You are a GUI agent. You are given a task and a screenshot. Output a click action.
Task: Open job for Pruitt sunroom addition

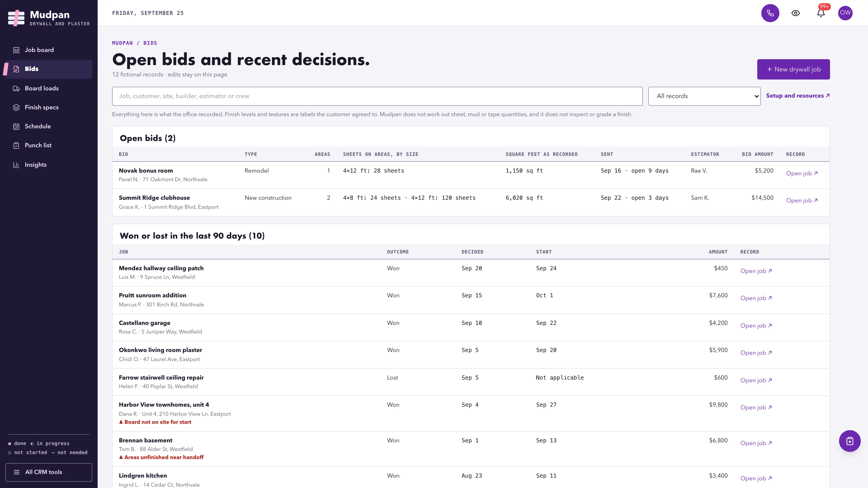(756, 298)
